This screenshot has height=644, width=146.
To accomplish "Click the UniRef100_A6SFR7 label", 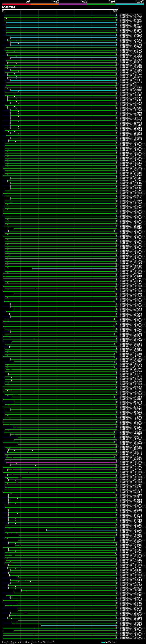I will tap(131, 460).
